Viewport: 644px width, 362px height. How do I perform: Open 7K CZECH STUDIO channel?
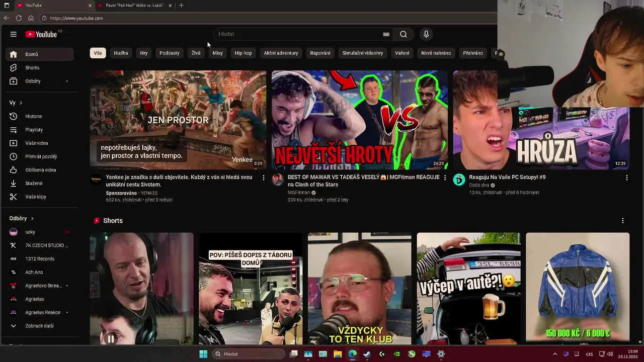click(40, 245)
